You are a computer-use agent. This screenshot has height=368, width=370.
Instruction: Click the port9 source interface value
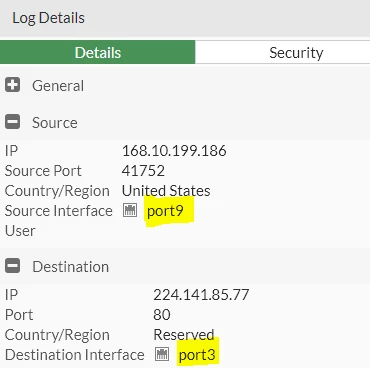(165, 211)
